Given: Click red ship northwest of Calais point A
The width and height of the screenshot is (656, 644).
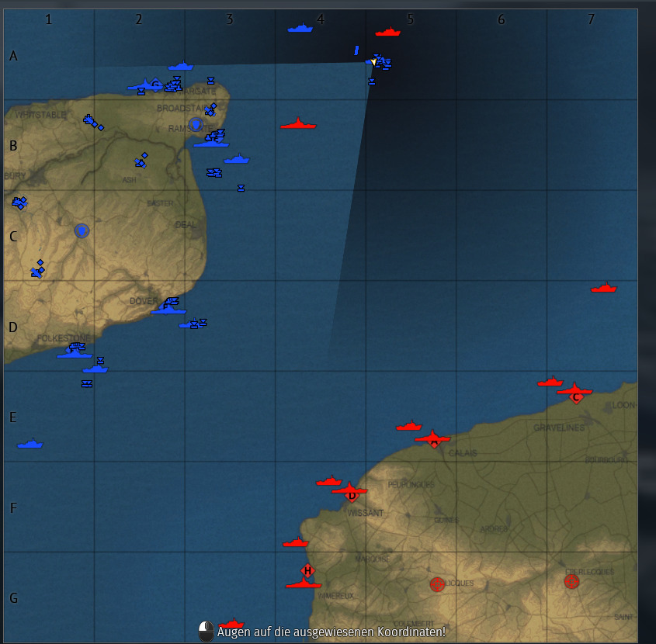Looking at the screenshot, I should (x=409, y=425).
